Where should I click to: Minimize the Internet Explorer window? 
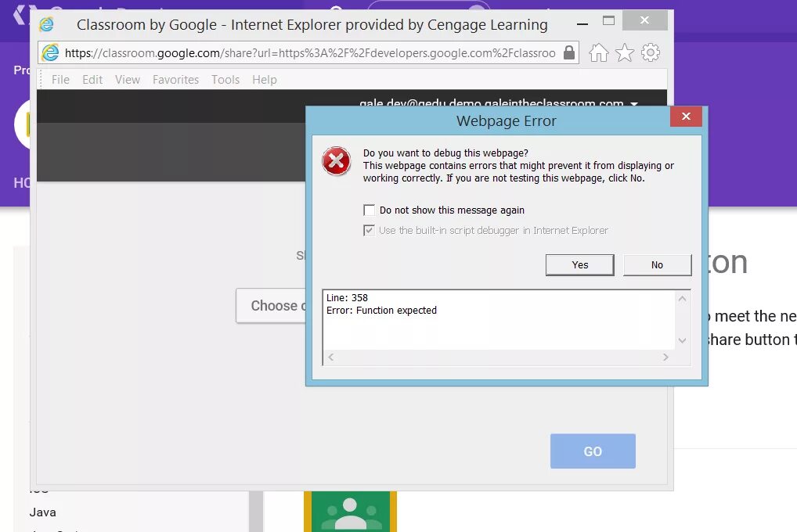tap(582, 23)
